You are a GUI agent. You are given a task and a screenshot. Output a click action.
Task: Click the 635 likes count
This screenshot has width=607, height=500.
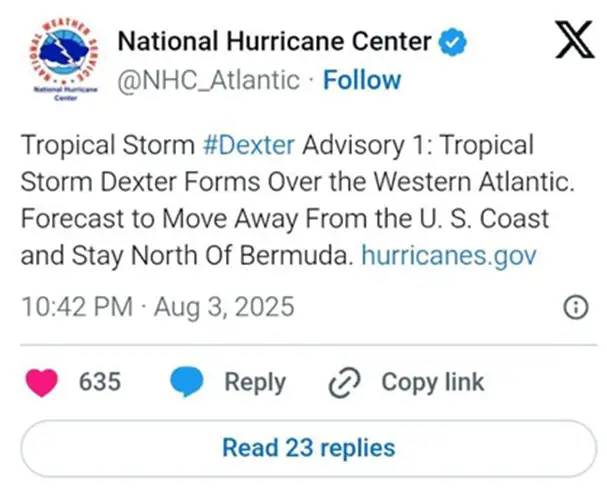click(100, 382)
